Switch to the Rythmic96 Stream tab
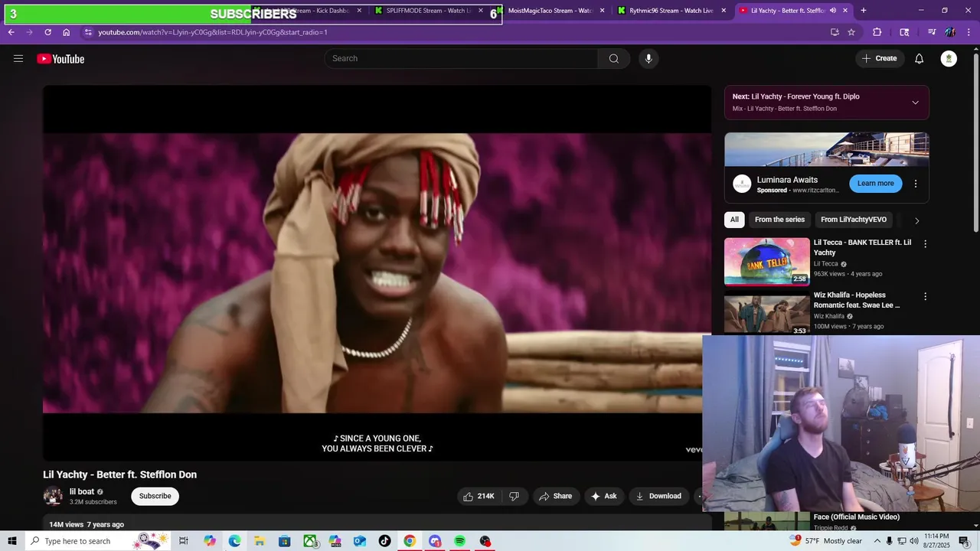The image size is (980, 551). point(671,11)
